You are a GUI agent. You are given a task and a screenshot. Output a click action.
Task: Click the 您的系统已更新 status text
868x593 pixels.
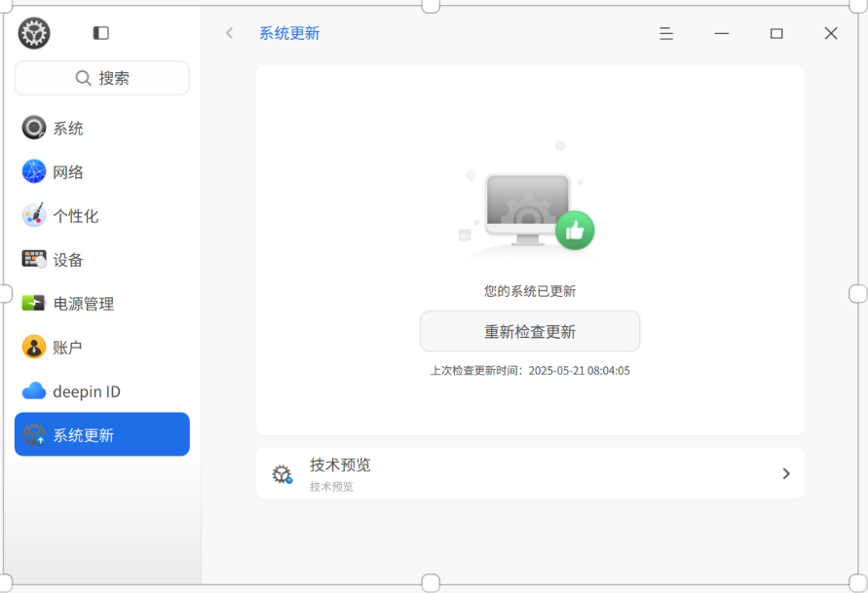coord(530,291)
